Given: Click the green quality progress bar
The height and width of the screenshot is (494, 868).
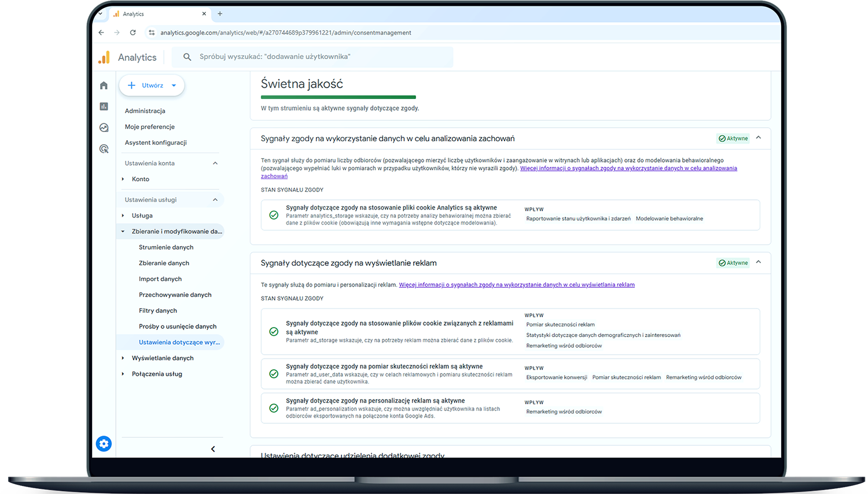Looking at the screenshot, I should [338, 97].
